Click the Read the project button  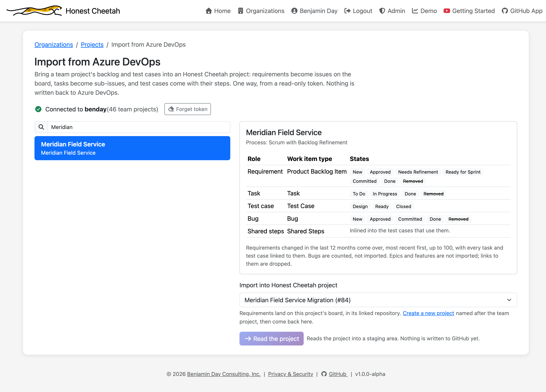pos(271,339)
